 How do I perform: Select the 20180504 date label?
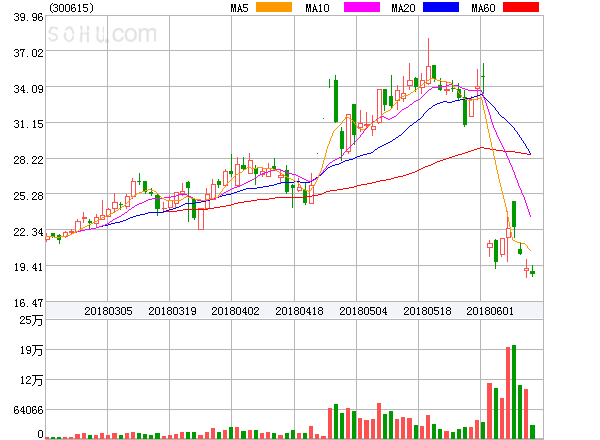pyautogui.click(x=363, y=311)
